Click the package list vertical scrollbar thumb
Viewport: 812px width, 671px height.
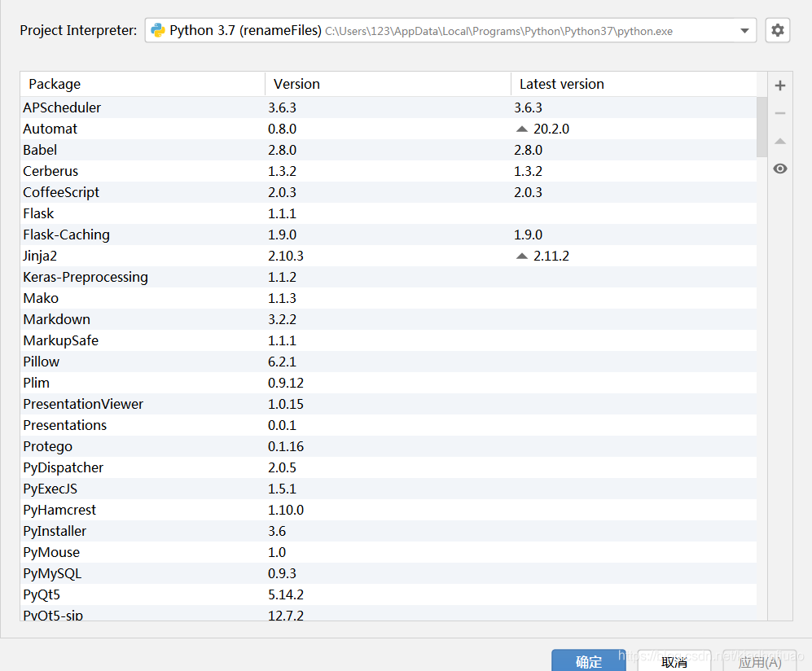point(762,127)
